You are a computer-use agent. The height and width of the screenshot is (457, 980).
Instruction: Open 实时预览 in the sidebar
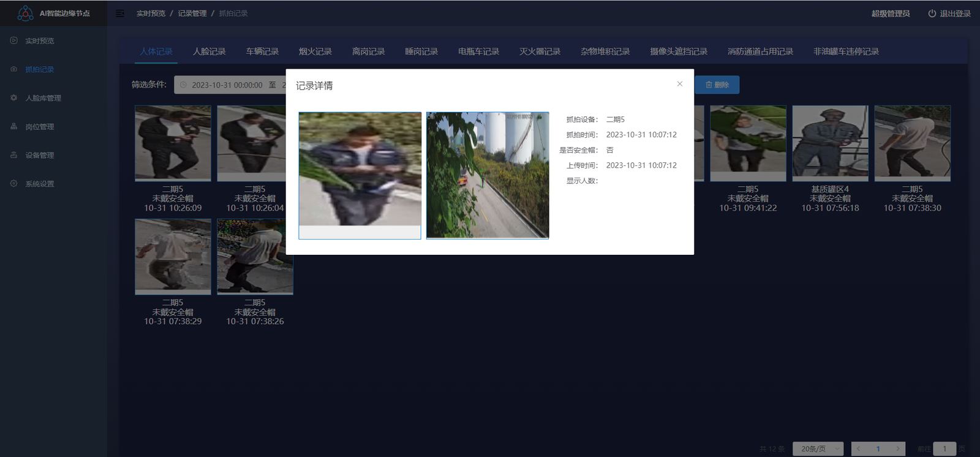40,41
